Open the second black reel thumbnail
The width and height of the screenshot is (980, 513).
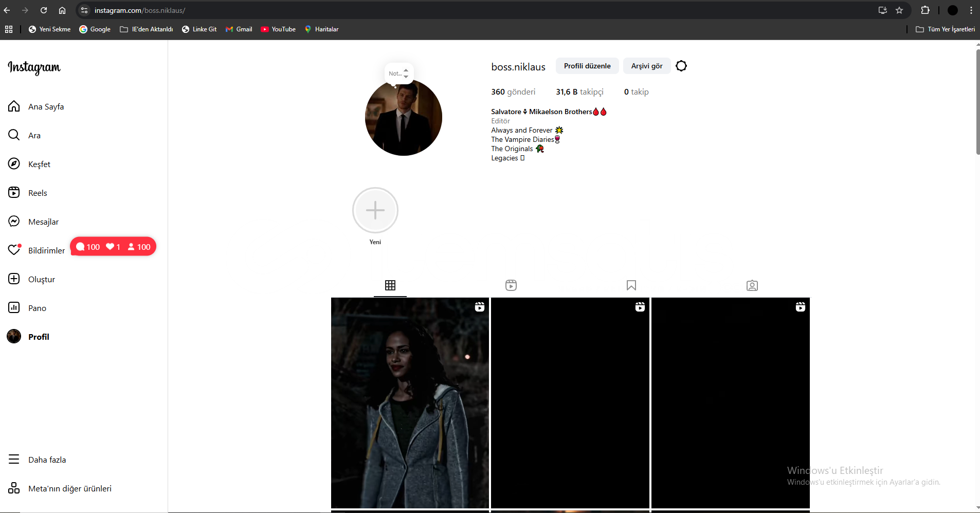click(x=570, y=403)
